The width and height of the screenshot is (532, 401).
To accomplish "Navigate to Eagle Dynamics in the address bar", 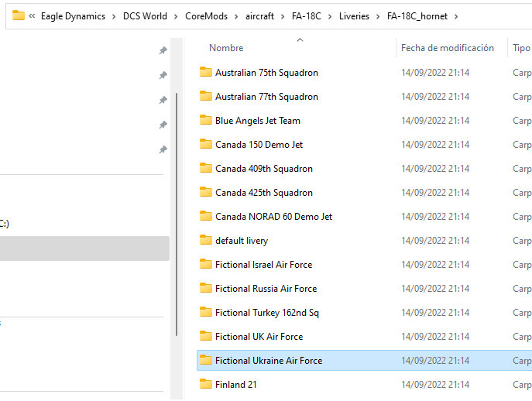I will pos(73,16).
